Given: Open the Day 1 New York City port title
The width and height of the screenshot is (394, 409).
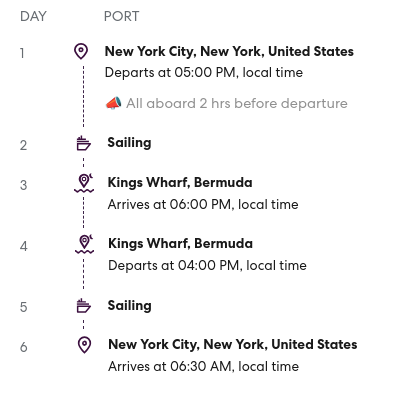Looking at the screenshot, I should (229, 52).
